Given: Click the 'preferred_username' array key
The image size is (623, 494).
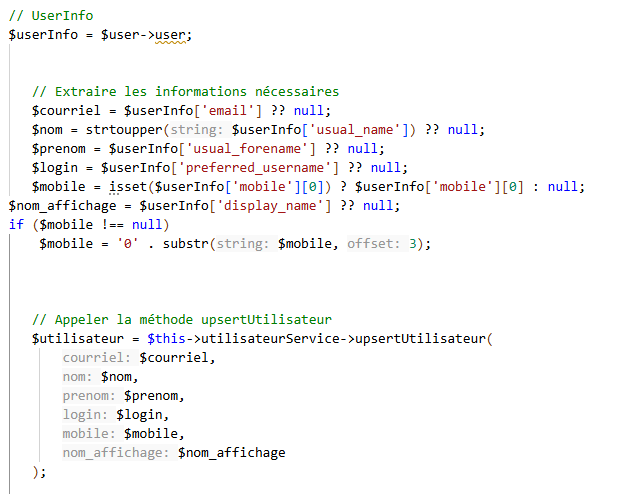Looking at the screenshot, I should (264, 167).
